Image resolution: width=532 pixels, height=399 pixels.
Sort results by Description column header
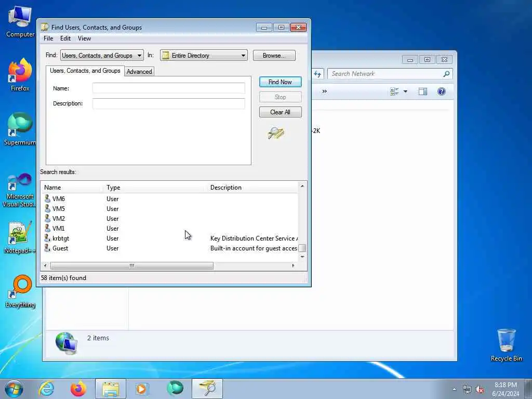[x=252, y=187]
